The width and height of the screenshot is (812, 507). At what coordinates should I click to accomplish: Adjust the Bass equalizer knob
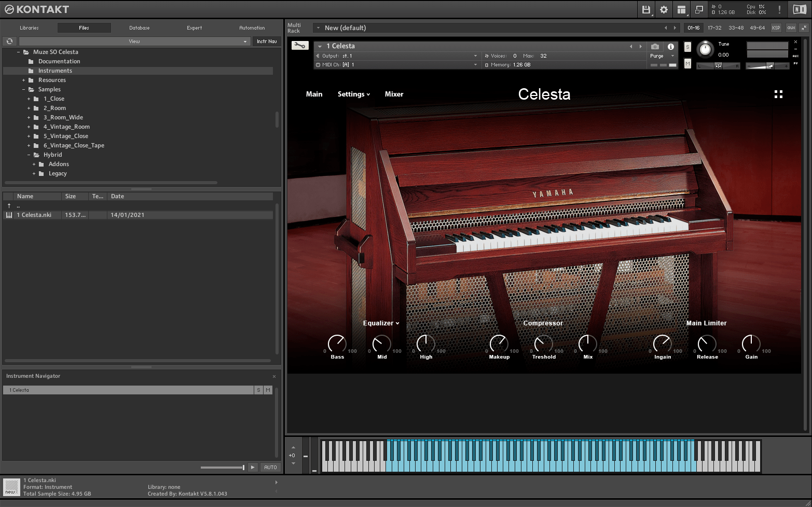pyautogui.click(x=337, y=344)
